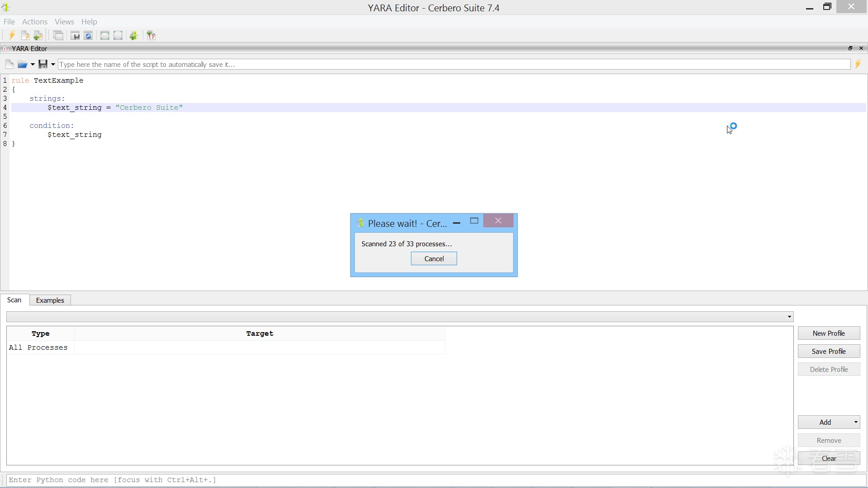Open the Actions menu
The width and height of the screenshot is (868, 488).
click(x=34, y=22)
